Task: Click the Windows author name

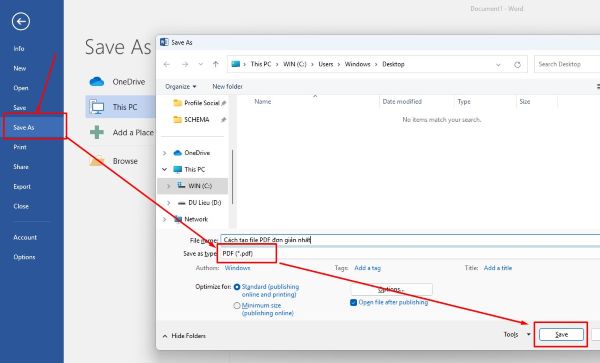Action: point(237,268)
